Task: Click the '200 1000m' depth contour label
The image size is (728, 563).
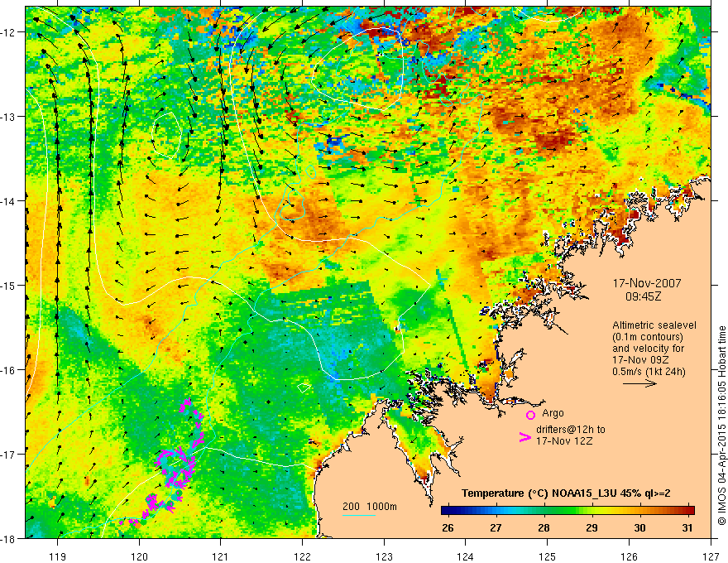Action: pyautogui.click(x=370, y=507)
